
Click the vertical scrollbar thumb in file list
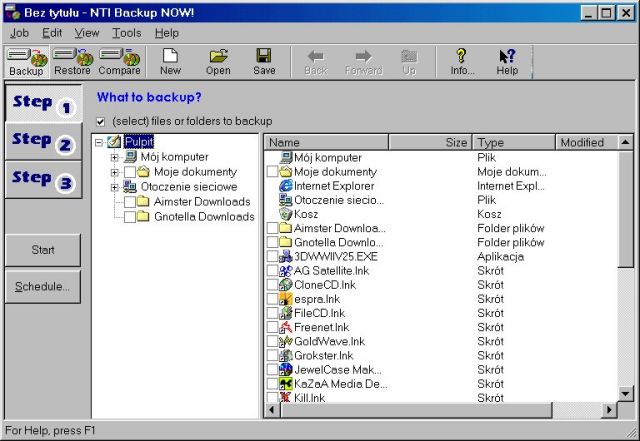(x=625, y=209)
